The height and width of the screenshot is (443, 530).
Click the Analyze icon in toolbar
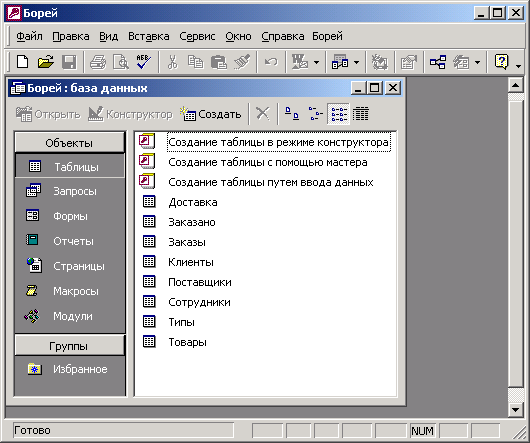click(340, 62)
